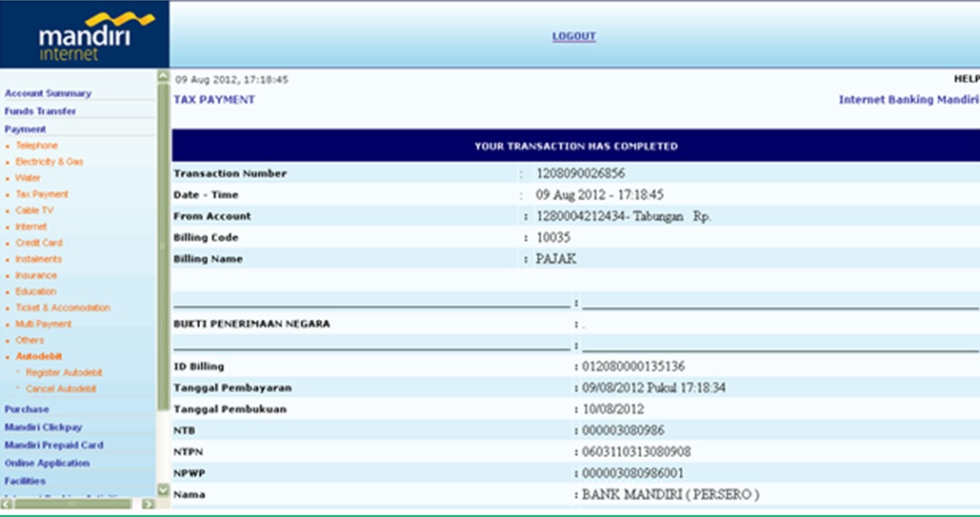Click the BUKTI PENERIMAAN NEGARA label
The width and height of the screenshot is (980, 517).
tap(251, 324)
